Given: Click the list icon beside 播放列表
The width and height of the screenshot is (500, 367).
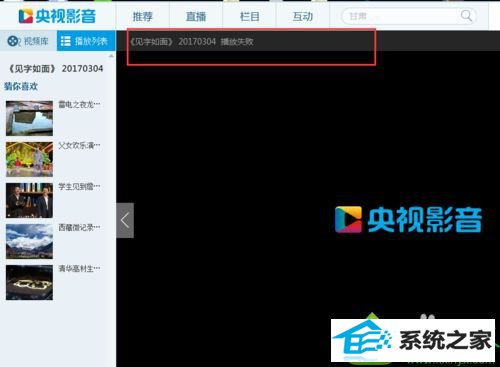Looking at the screenshot, I should pos(65,41).
